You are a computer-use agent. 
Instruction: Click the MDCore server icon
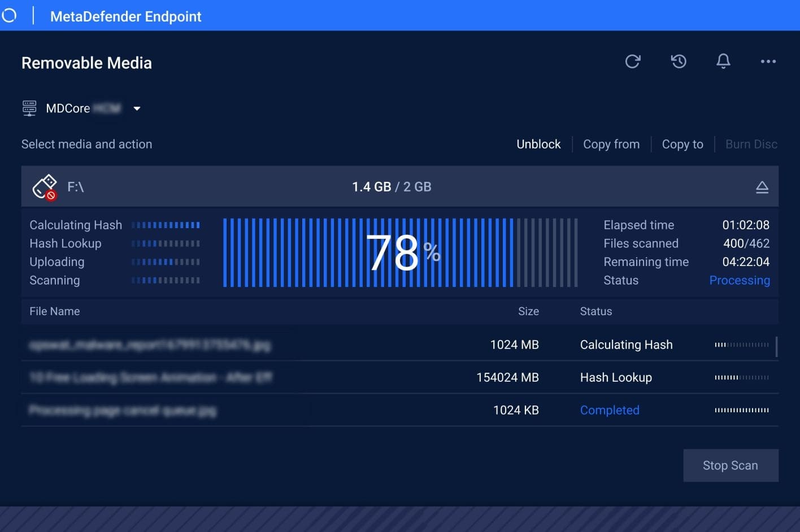click(x=29, y=108)
